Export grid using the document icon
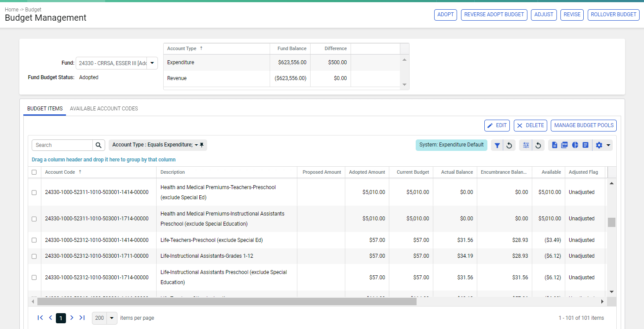Screen dimensions: 644x329 554,145
